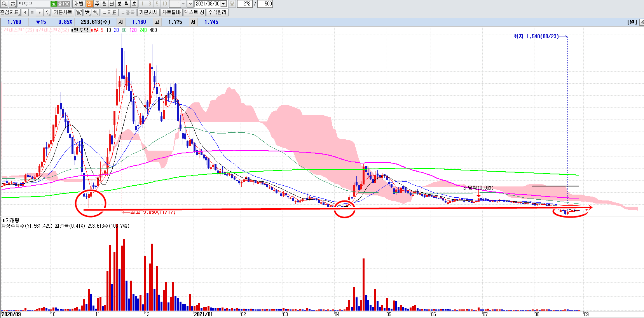
Task: Click legend entry 선행스팬1(26)
Action: pos(19,30)
